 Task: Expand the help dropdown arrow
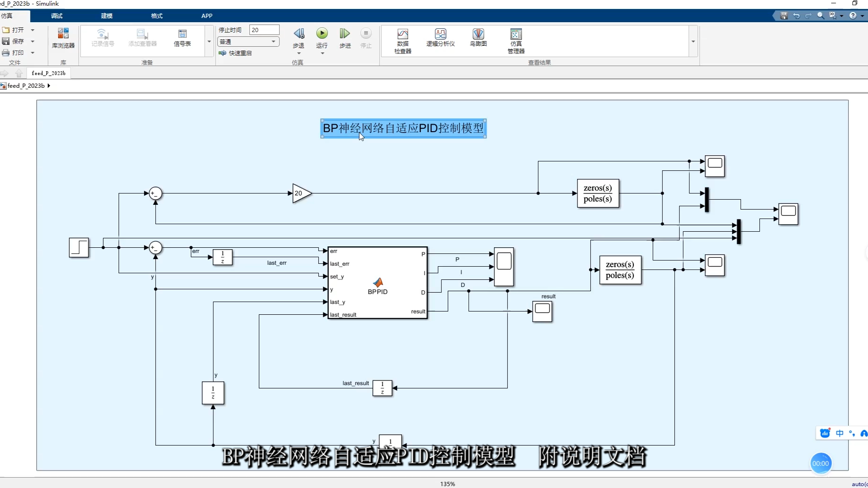pyautogui.click(x=862, y=16)
